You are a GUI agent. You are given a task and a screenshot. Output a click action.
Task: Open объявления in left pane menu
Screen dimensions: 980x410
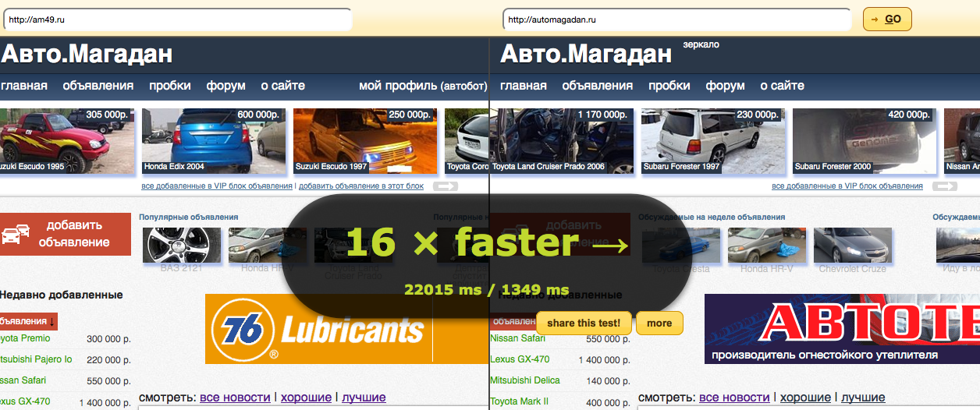98,86
